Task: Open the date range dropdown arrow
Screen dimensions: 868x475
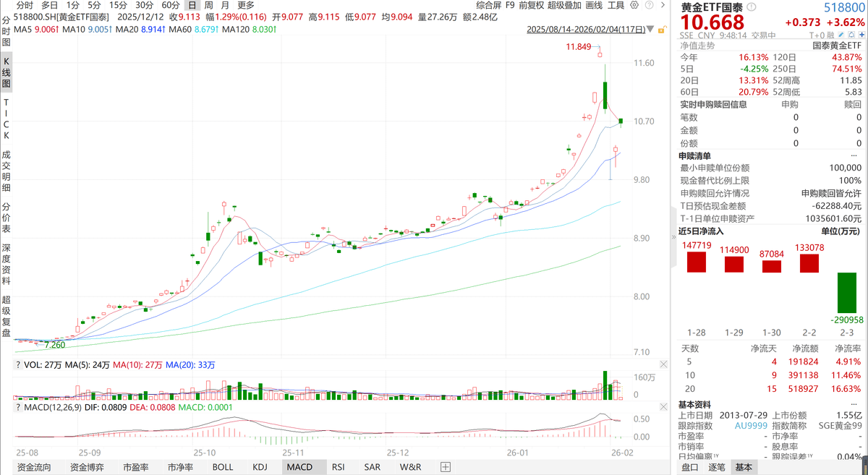Action: pyautogui.click(x=660, y=30)
